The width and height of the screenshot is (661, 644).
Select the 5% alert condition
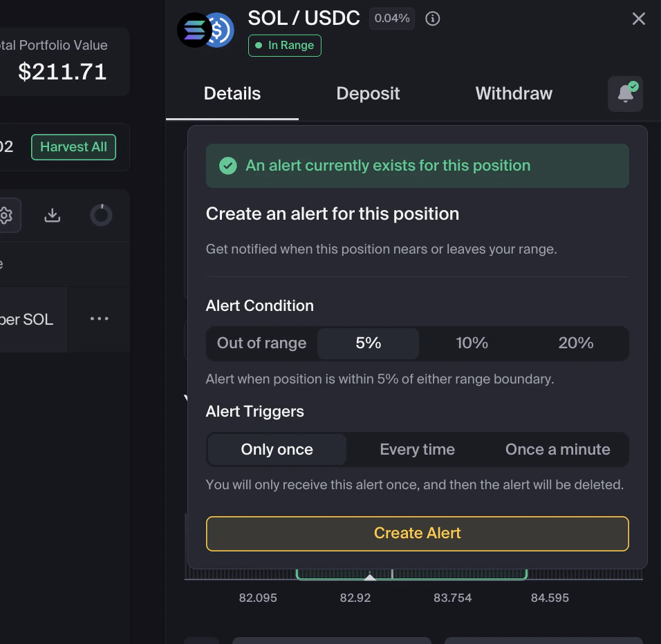coord(368,343)
